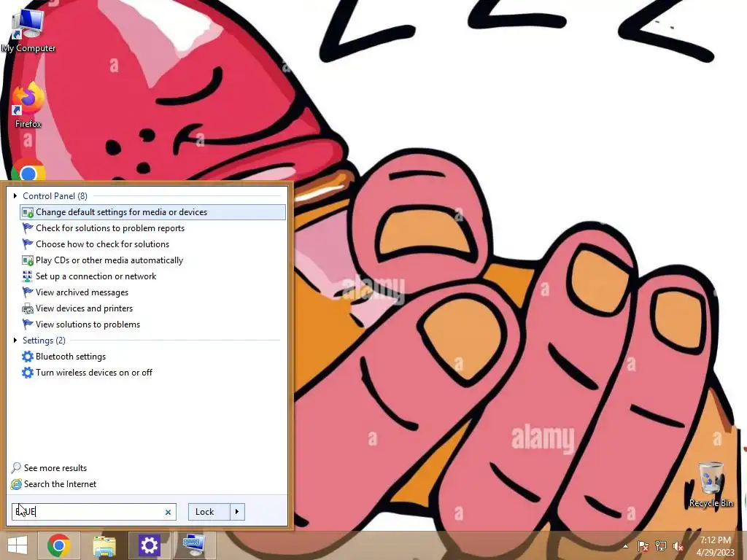Click the magnifier icon beside See more results
Image resolution: width=747 pixels, height=560 pixels.
pos(16,467)
